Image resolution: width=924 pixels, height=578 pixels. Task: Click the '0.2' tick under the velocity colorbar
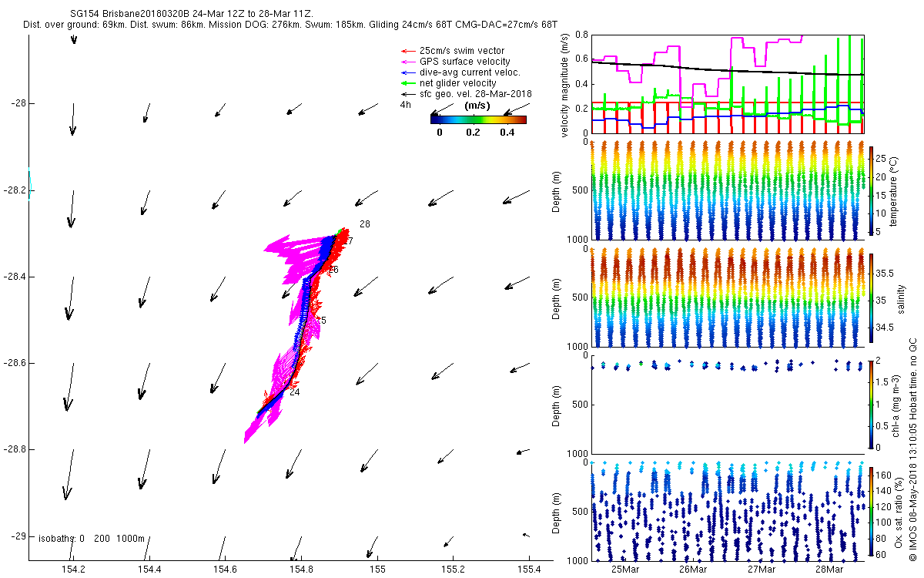473,132
